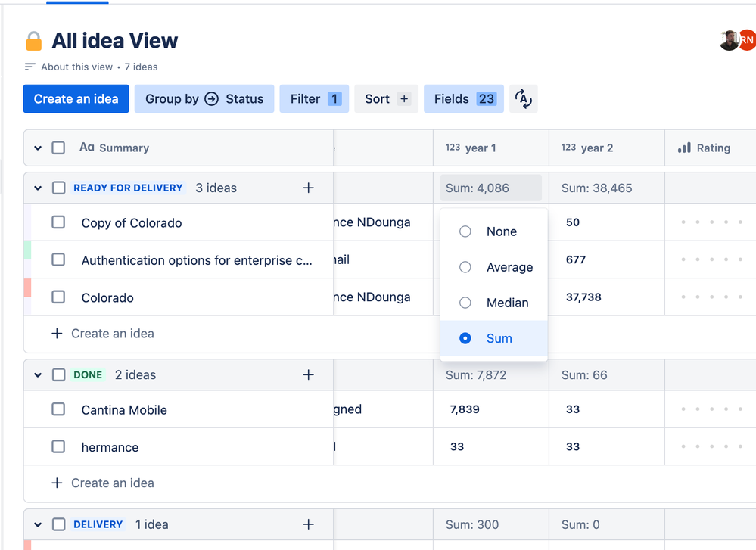Screen dimensions: 756x550
Task: Click the year 2 column header
Action: click(x=606, y=148)
